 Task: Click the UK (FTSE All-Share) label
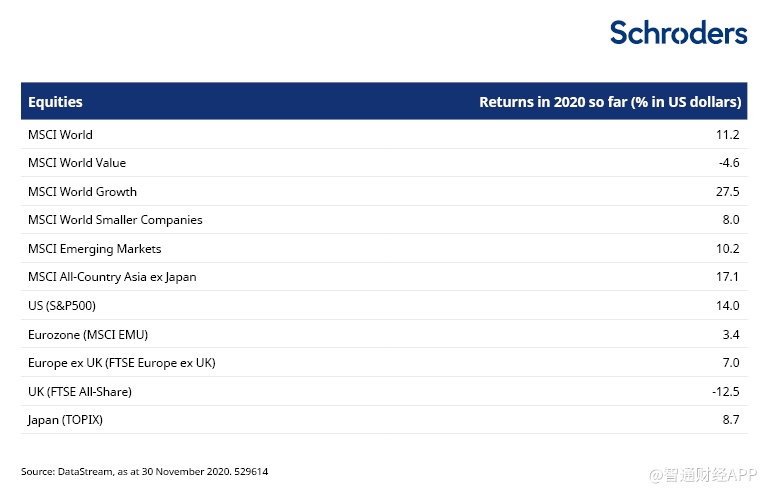click(79, 391)
